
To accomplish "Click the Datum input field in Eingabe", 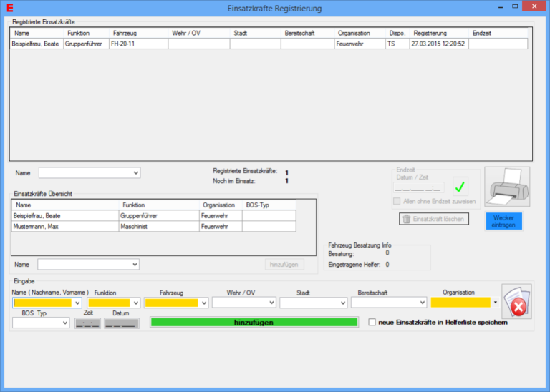I will pos(121,323).
